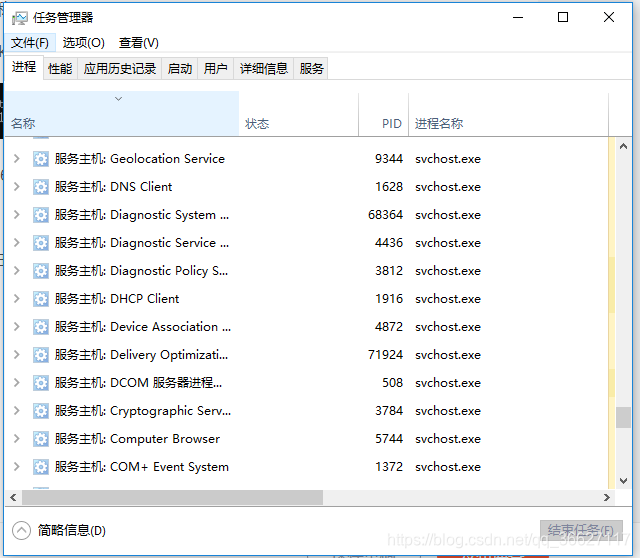This screenshot has width=640, height=558.
Task: Sort by the 名称 column header
Action: click(122, 114)
